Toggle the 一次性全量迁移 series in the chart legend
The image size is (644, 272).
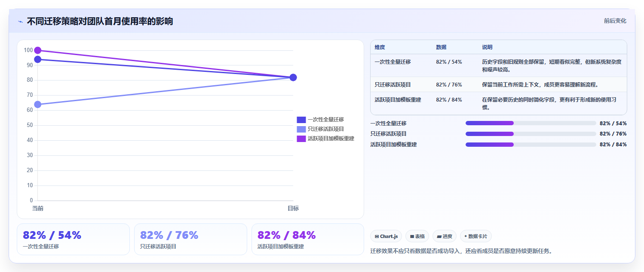click(x=320, y=120)
